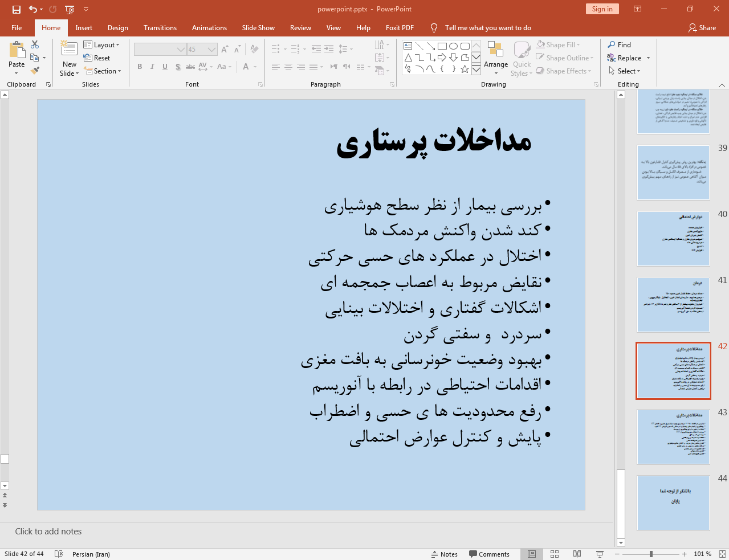Open the Section dropdown
The image size is (729, 560).
click(103, 71)
